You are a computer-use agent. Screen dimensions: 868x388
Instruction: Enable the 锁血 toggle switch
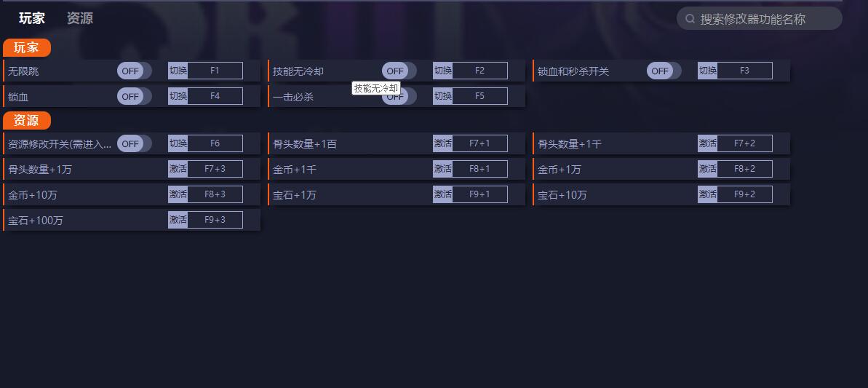click(x=134, y=96)
